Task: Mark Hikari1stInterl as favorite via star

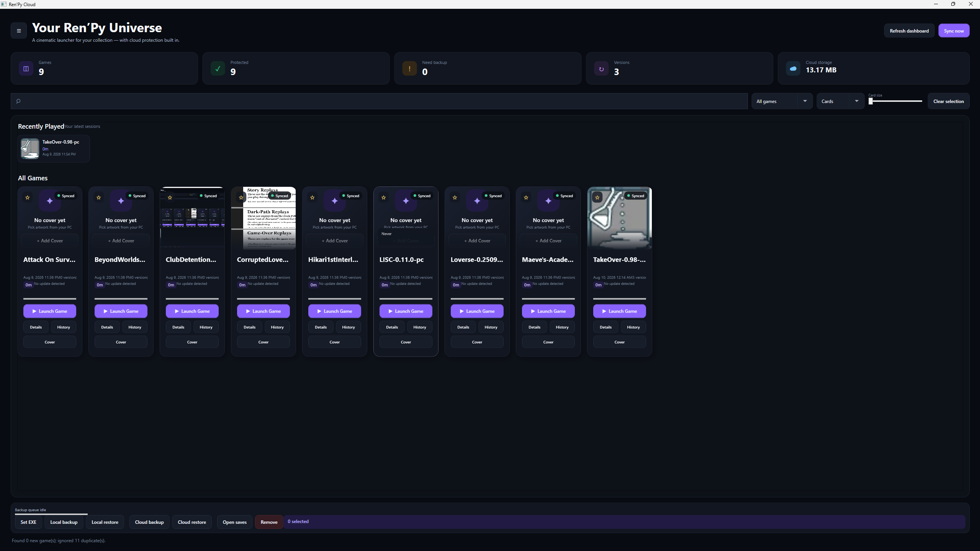Action: coord(312,198)
